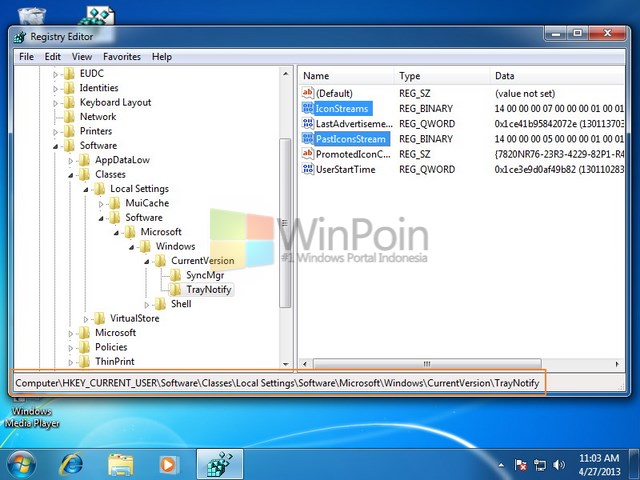The width and height of the screenshot is (640, 480).
Task: Expand the EUDC key
Action: [56, 74]
